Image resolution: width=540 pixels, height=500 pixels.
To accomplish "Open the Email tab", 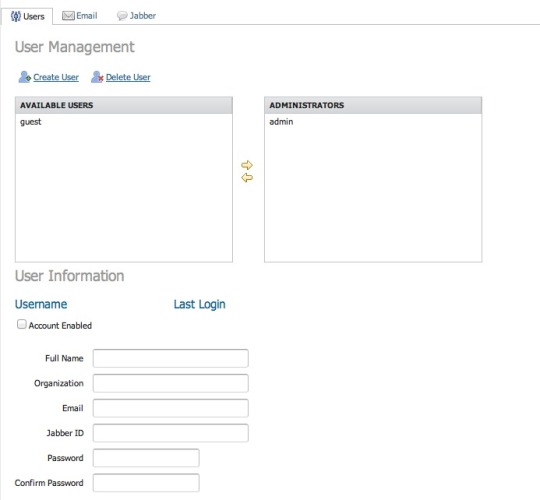I will tap(80, 16).
